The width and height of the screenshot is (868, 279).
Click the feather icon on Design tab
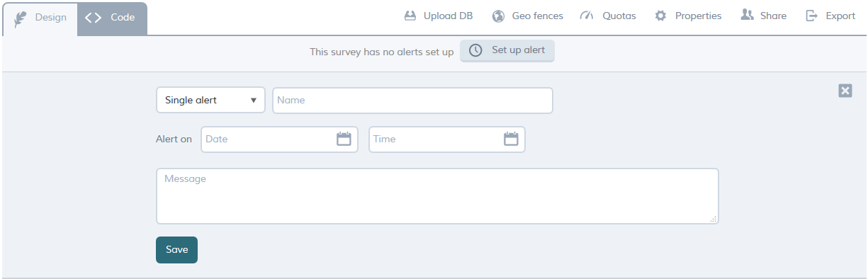(21, 18)
